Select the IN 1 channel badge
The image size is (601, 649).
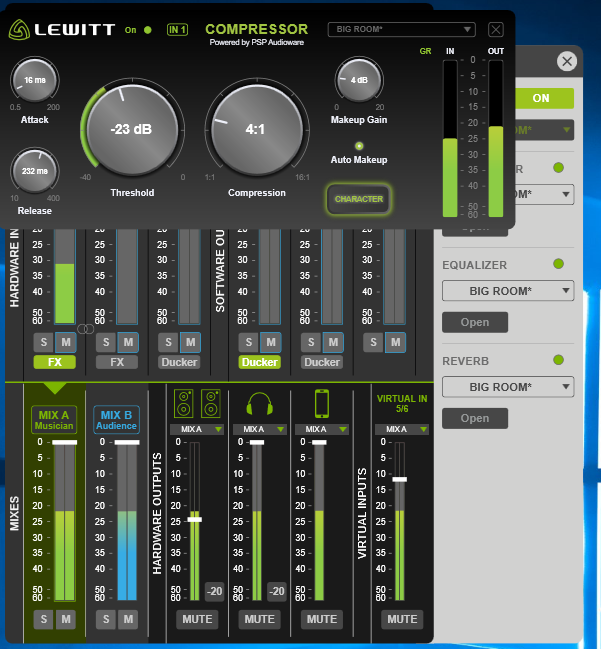[x=177, y=29]
